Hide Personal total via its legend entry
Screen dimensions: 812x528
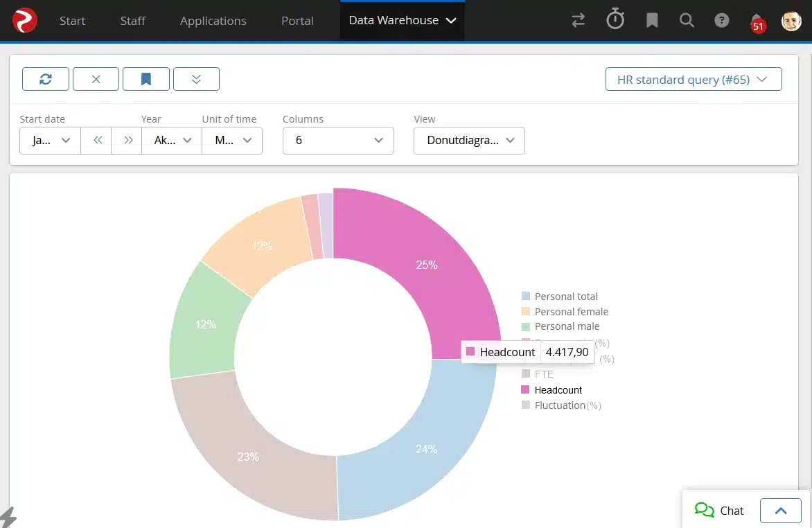coord(565,296)
